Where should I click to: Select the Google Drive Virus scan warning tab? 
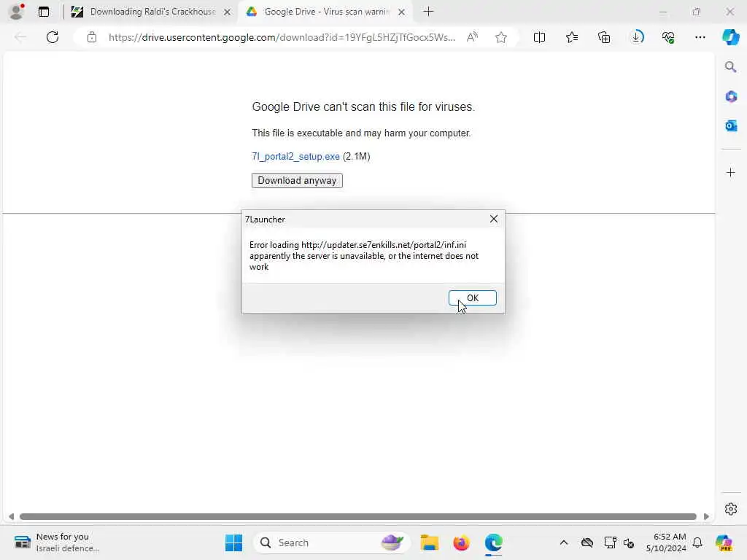[x=326, y=12]
